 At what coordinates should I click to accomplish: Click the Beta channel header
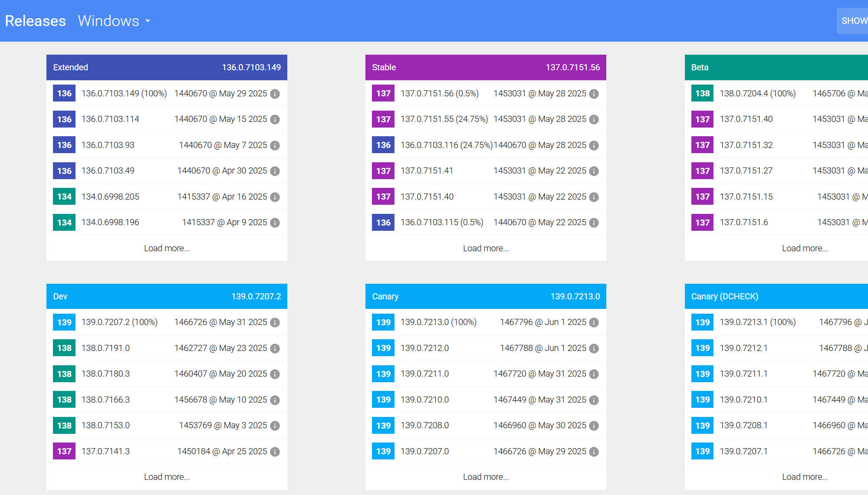click(x=776, y=67)
